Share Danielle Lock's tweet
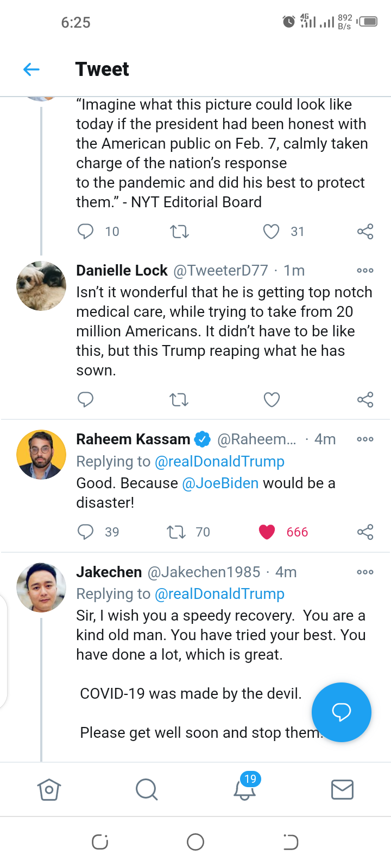 (x=365, y=400)
